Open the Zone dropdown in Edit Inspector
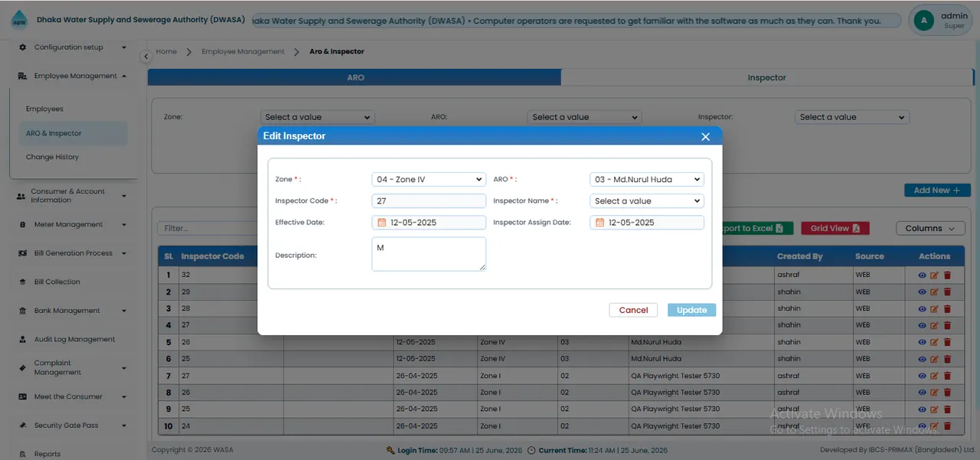The width and height of the screenshot is (980, 460). [x=429, y=180]
